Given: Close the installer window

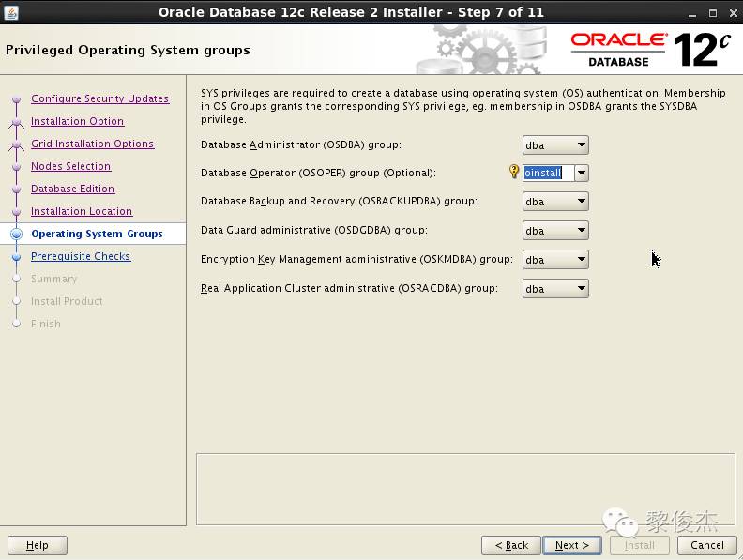Looking at the screenshot, I should click(x=733, y=14).
